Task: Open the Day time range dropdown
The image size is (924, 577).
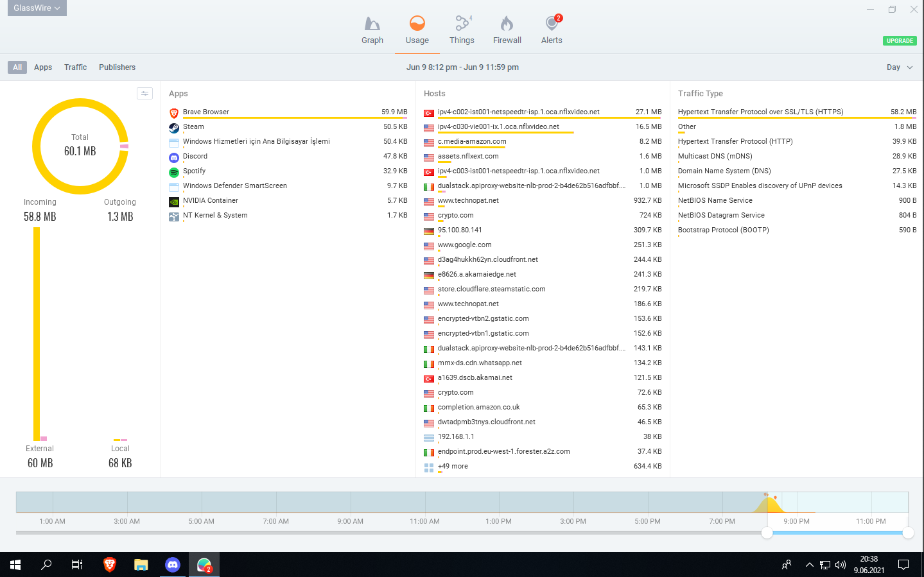Action: (x=900, y=67)
